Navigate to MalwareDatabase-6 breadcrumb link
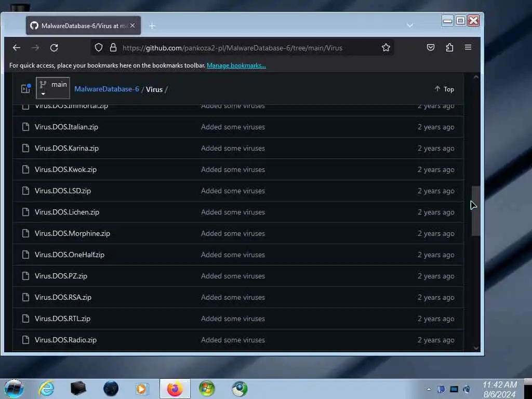 pyautogui.click(x=107, y=89)
